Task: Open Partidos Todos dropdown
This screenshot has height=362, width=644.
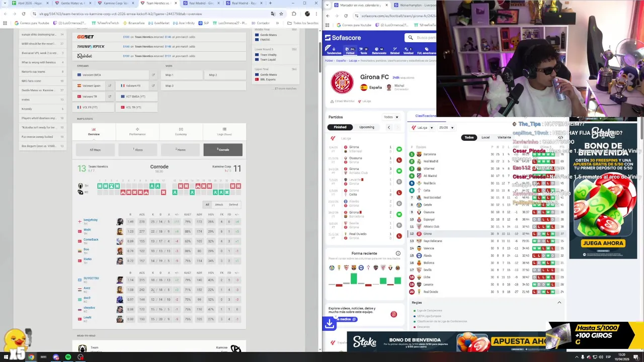Action: (391, 117)
